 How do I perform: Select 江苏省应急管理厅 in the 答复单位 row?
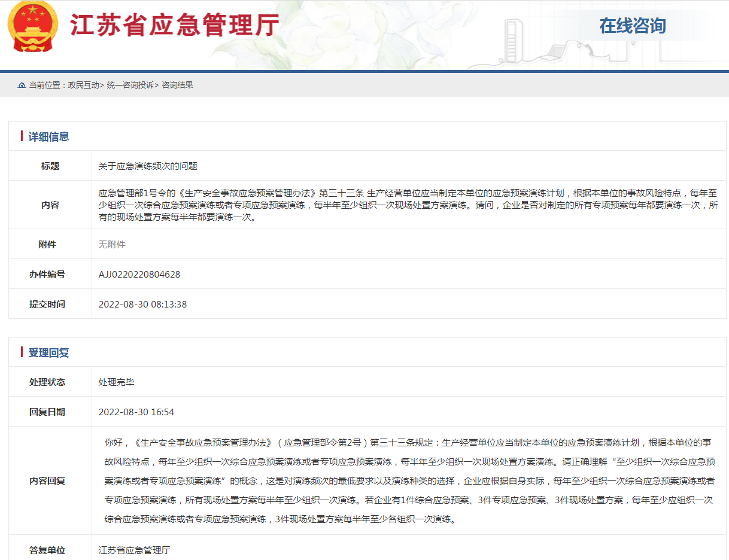pyautogui.click(x=135, y=550)
